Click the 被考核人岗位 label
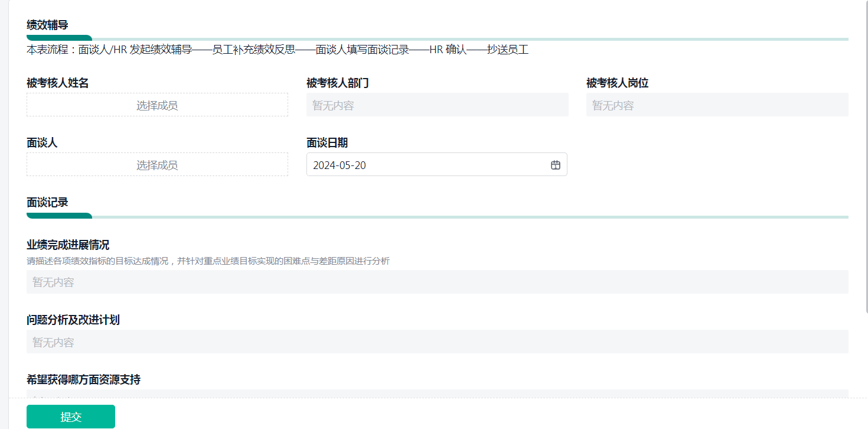 pyautogui.click(x=618, y=83)
